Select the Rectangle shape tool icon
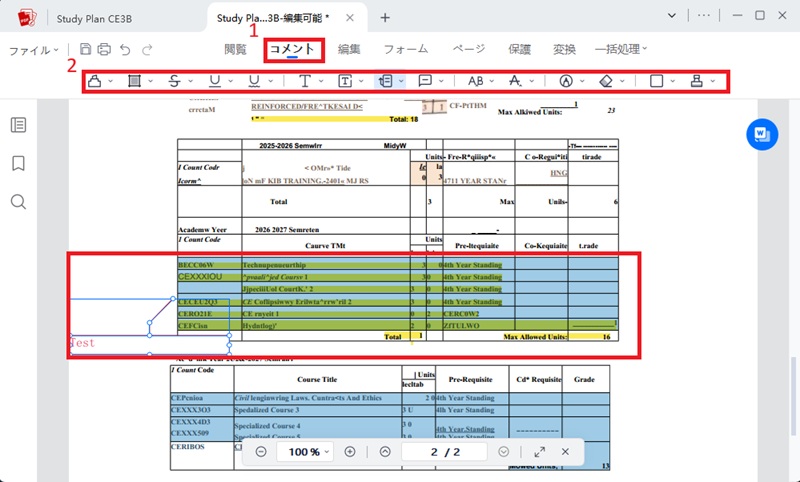Viewport: 800px width, 482px height. 657,81
